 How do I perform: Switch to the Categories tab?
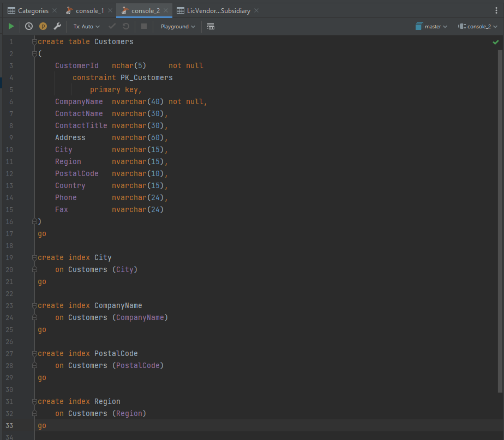33,10
